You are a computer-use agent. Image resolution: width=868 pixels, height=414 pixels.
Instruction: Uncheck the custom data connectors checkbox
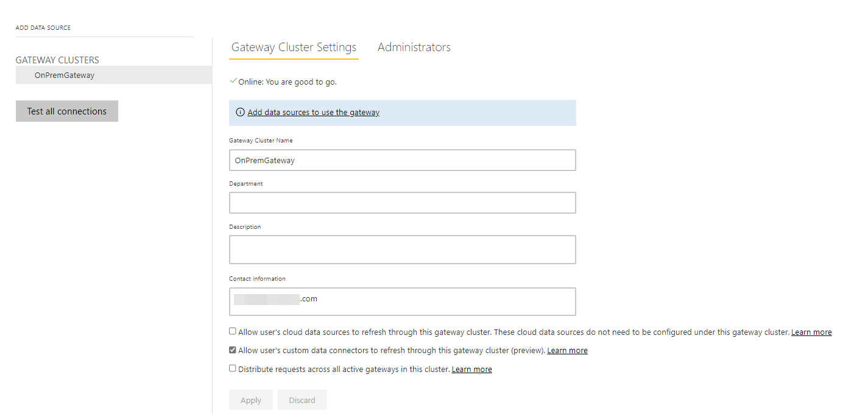coord(233,350)
